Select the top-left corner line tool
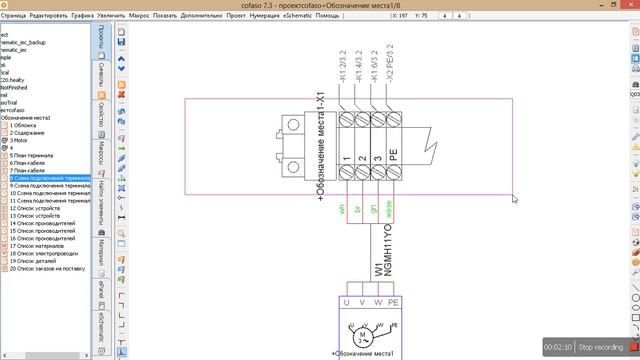Screen dimensions: 640x360 121,295
